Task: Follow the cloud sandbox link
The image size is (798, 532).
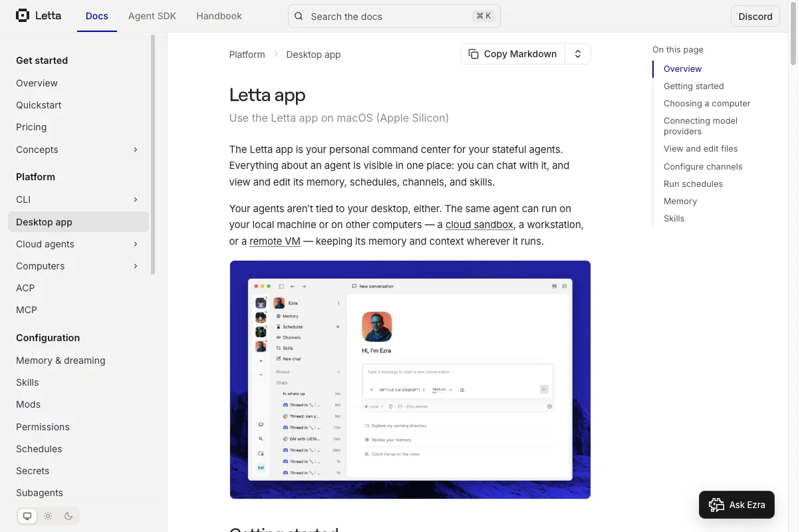Action: pos(479,225)
